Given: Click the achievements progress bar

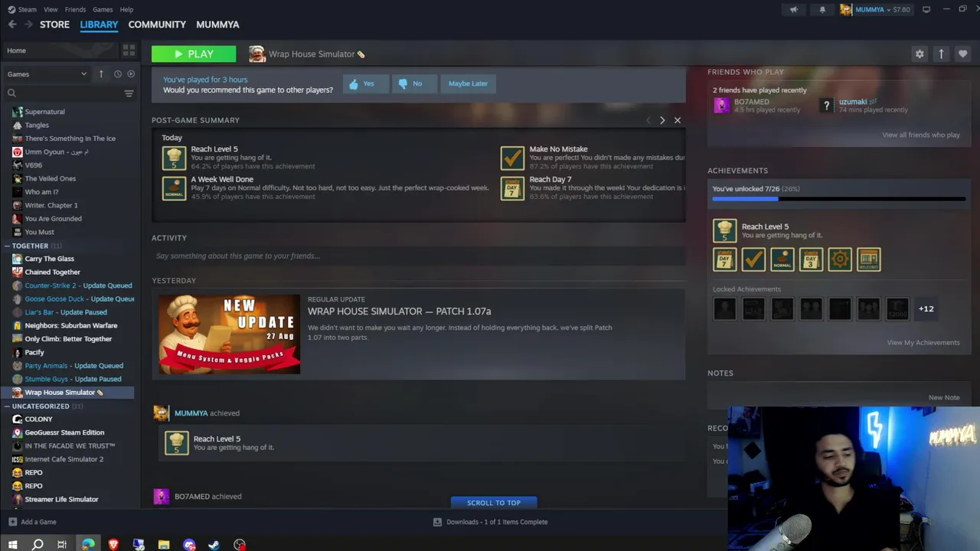Looking at the screenshot, I should pos(838,199).
